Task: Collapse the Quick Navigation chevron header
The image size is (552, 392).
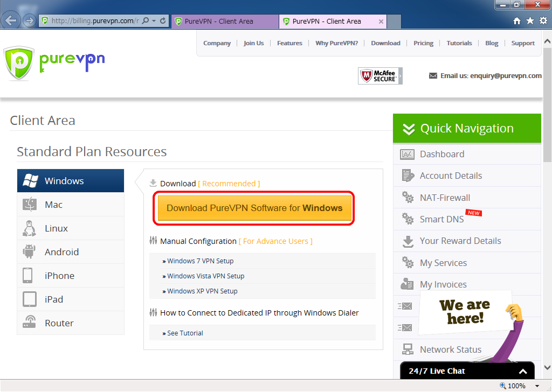Action: [x=409, y=129]
